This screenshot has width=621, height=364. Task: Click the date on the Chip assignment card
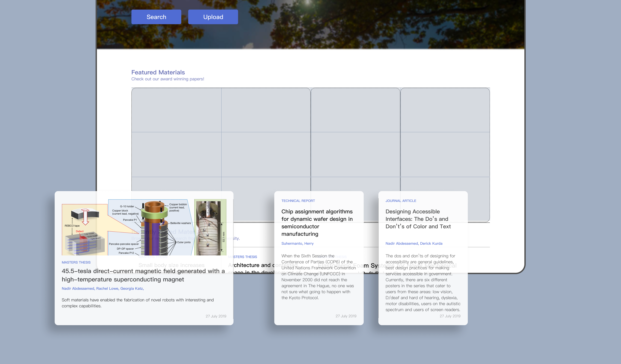coord(346,316)
